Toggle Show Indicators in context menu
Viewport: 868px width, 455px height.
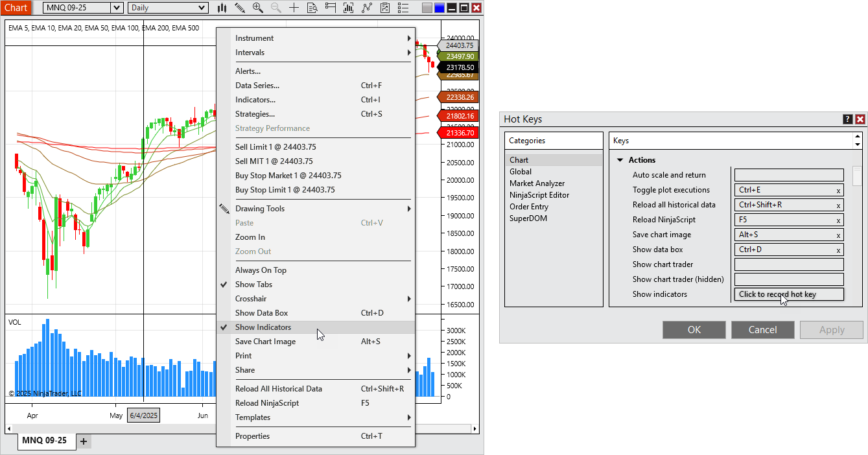coord(263,327)
